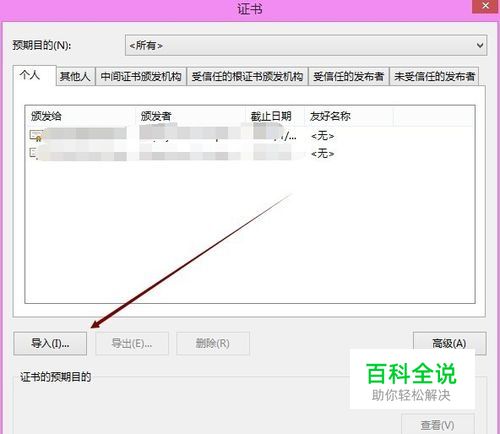Close the 证书 dialog window
500x434 pixels.
[x=485, y=6]
